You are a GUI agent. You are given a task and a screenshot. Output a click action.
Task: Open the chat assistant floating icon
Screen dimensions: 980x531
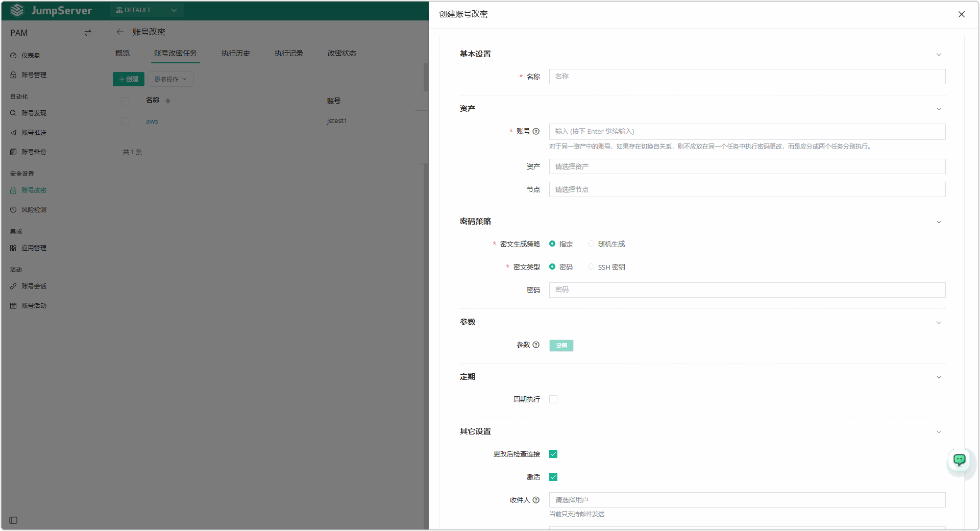(x=960, y=461)
